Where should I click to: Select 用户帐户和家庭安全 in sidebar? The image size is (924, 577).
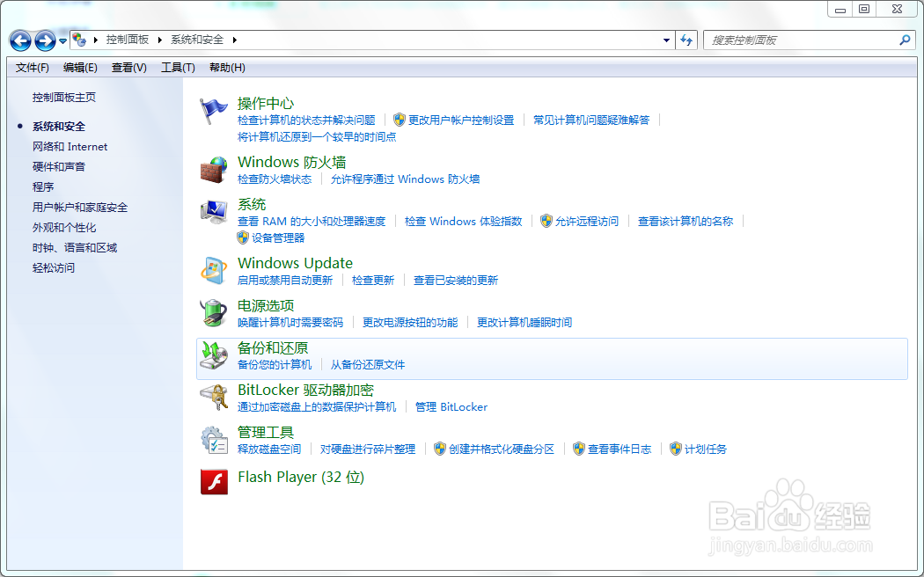79,208
